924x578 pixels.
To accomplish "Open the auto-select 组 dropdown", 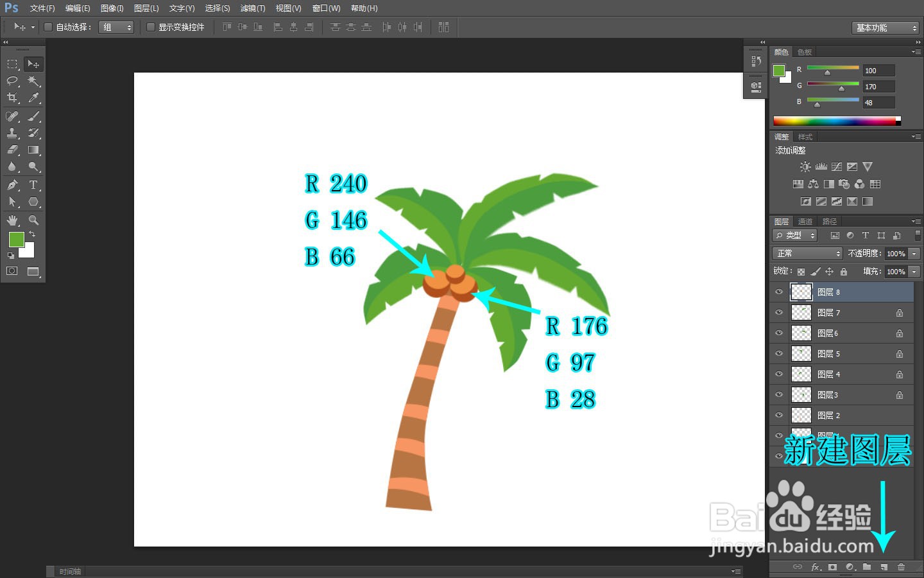I will click(x=116, y=27).
